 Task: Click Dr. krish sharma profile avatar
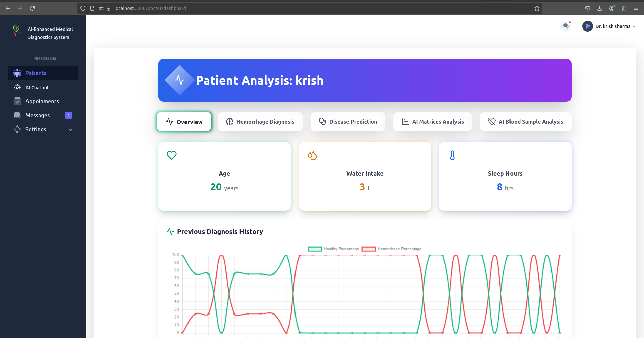point(587,26)
